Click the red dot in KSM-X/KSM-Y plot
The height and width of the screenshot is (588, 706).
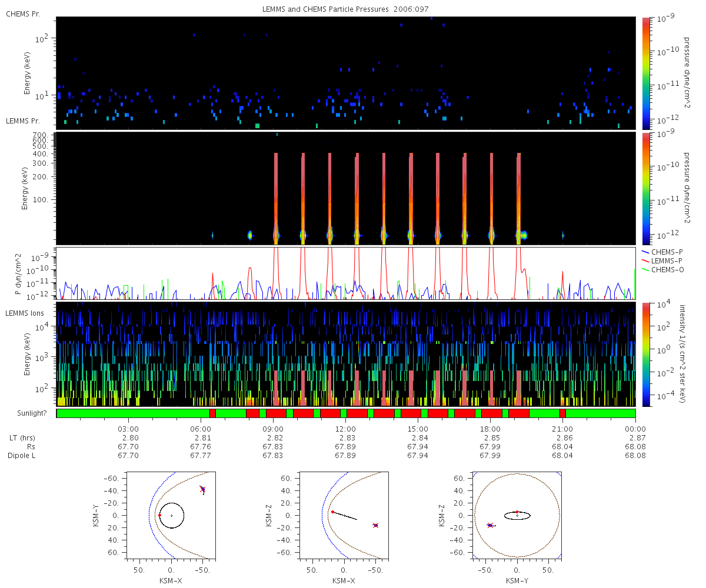[159, 515]
